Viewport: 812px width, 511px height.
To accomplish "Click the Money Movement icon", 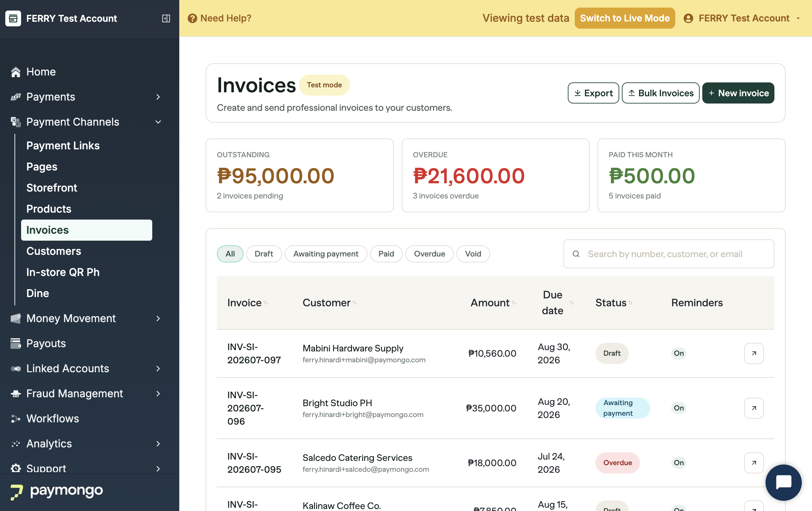I will [15, 318].
